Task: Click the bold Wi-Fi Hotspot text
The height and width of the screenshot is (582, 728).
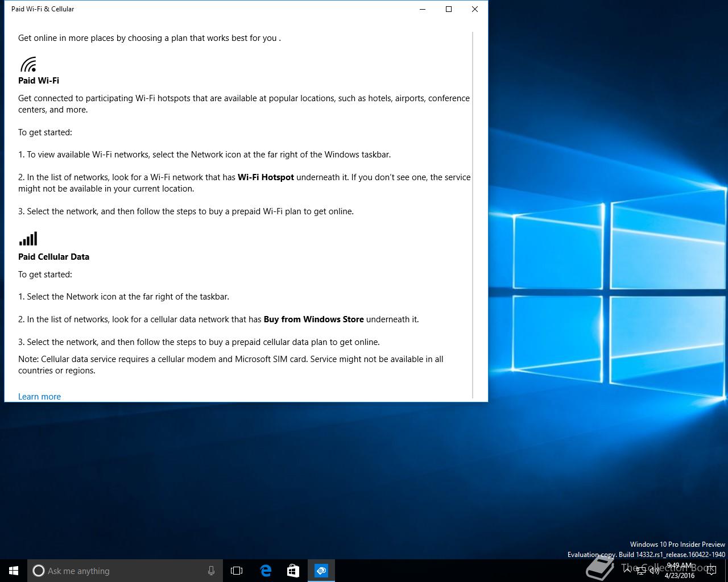Action: (x=266, y=177)
